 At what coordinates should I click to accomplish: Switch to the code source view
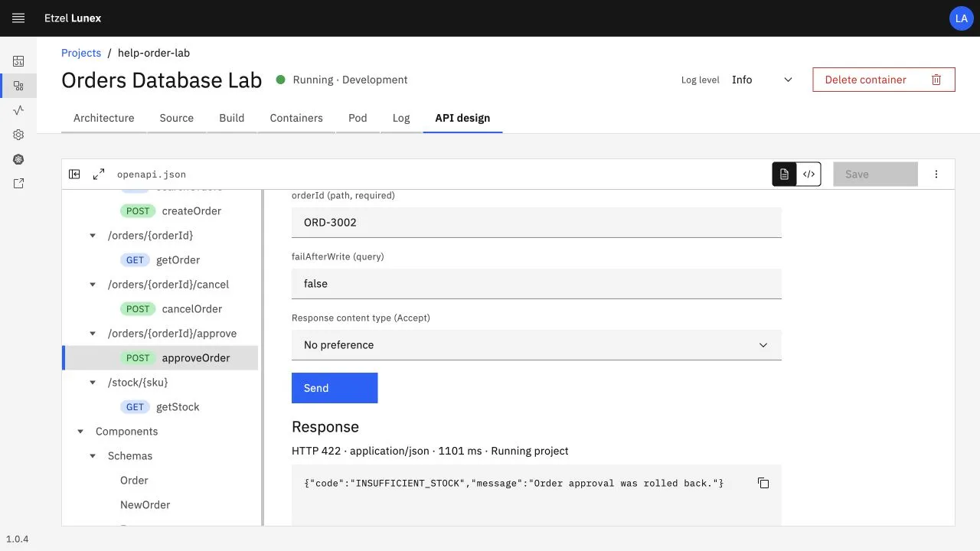(x=808, y=174)
